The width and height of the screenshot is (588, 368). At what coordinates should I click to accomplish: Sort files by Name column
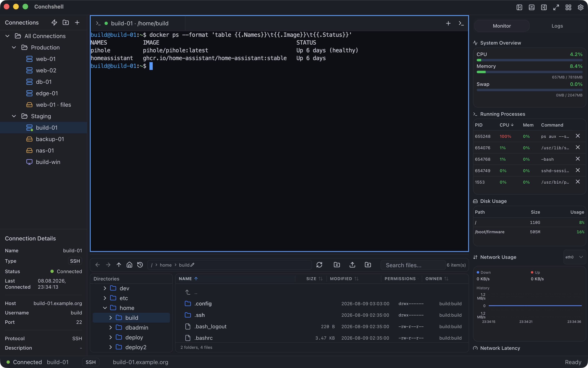tap(188, 279)
